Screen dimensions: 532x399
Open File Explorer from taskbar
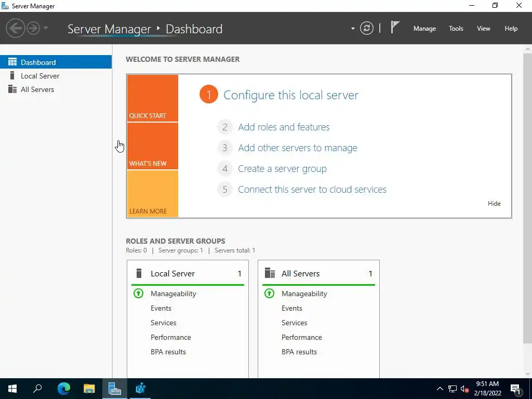click(x=89, y=389)
